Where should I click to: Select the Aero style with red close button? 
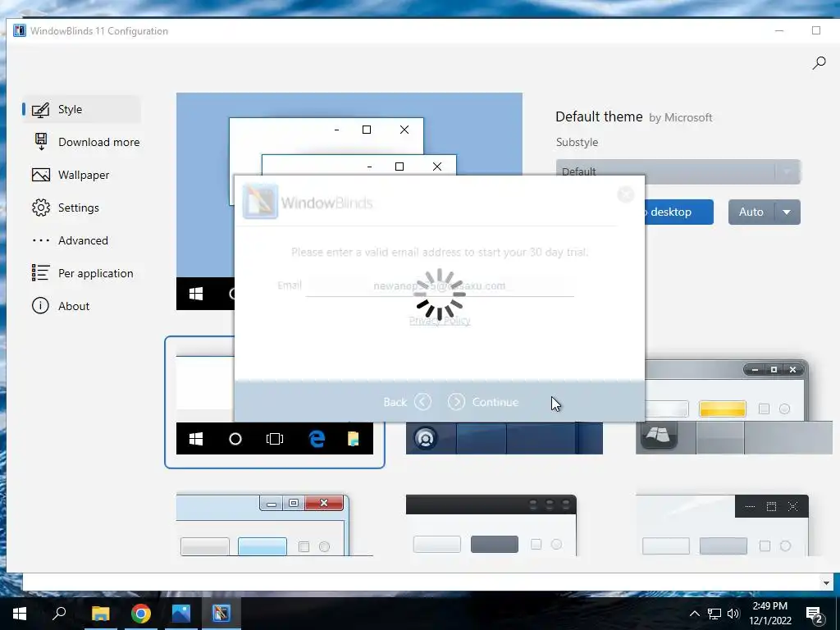click(274, 525)
